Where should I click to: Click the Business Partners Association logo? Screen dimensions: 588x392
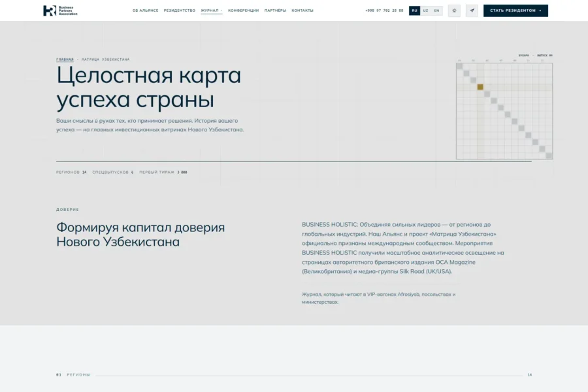pos(60,10)
